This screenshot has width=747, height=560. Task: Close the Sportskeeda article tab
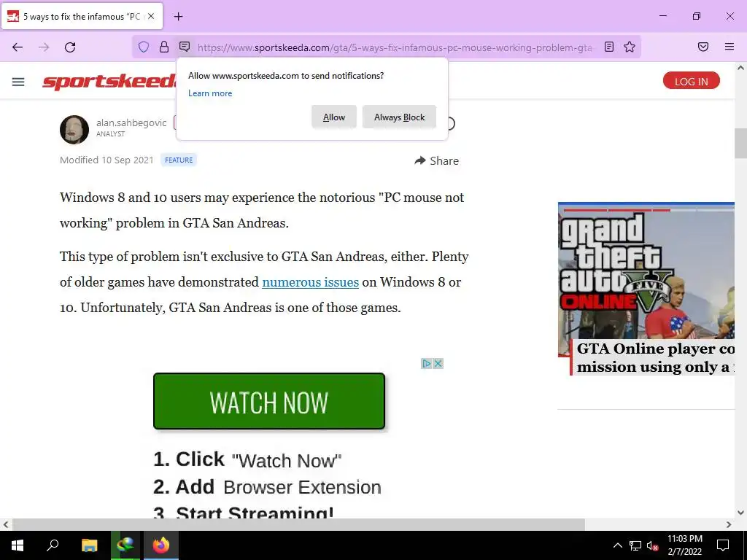coord(151,16)
